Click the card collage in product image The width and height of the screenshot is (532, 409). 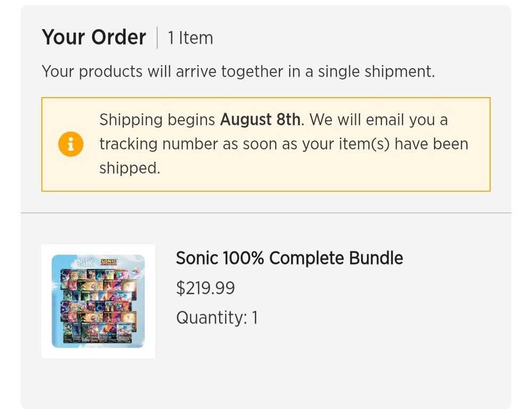(98, 305)
